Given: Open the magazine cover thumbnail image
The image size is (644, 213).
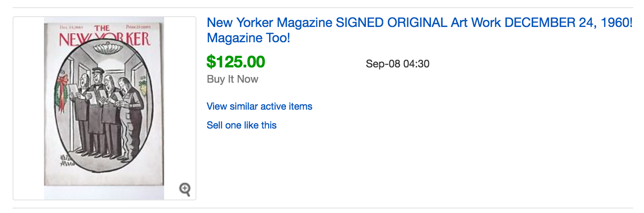Looking at the screenshot, I should [104, 108].
